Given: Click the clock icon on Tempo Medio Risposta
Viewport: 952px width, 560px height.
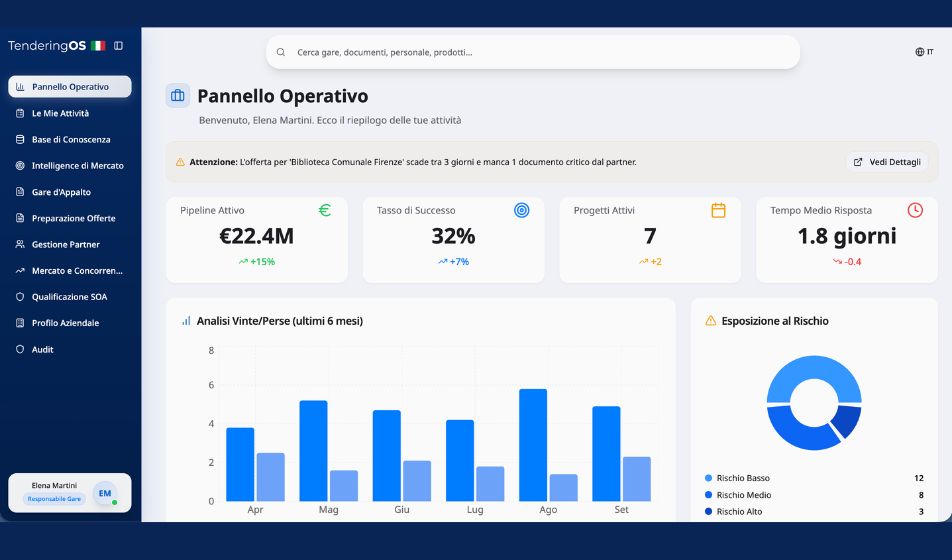Looking at the screenshot, I should (915, 210).
